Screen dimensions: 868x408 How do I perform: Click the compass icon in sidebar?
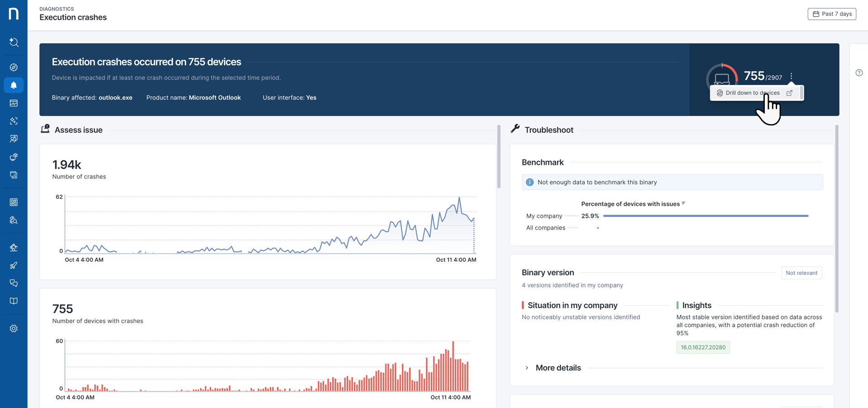click(14, 67)
